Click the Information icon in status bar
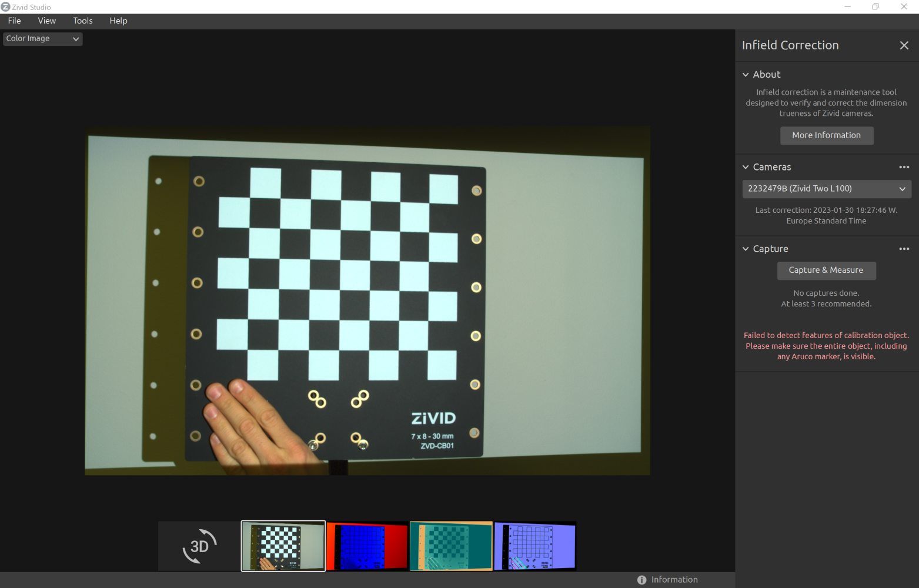The width and height of the screenshot is (919, 588). click(641, 580)
